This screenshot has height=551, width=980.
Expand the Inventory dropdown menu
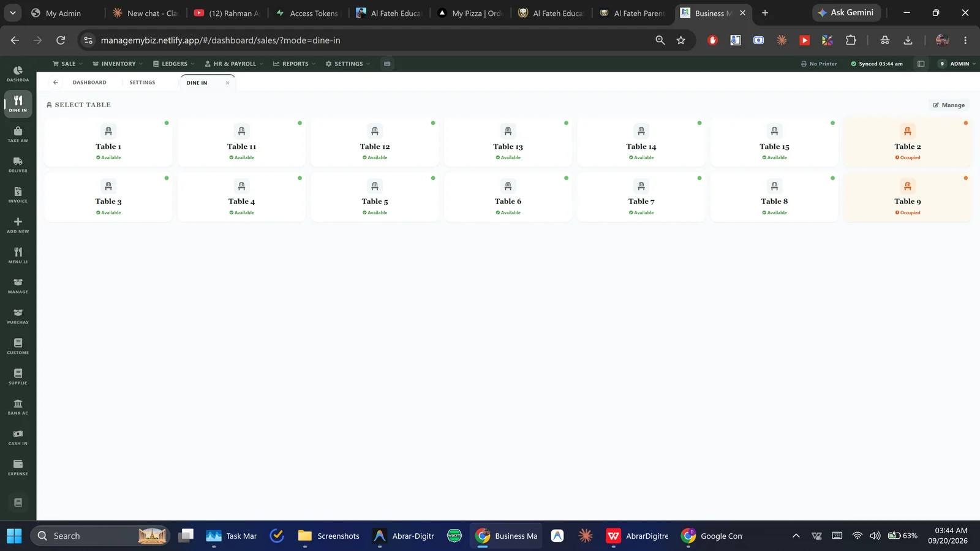pos(118,64)
